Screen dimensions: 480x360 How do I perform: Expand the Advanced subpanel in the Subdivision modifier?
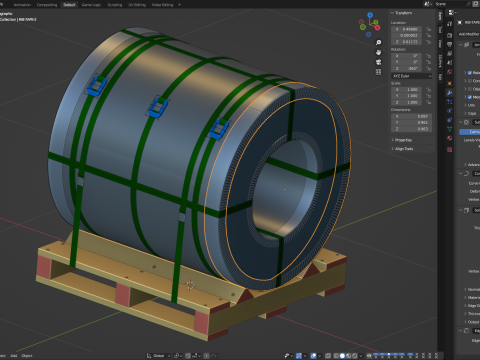(472, 165)
